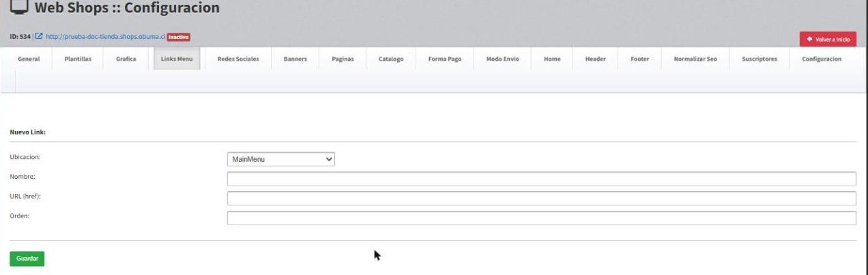Viewport: 868px width, 275px height.
Task: Click the Orden: label
Action: click(x=20, y=216)
